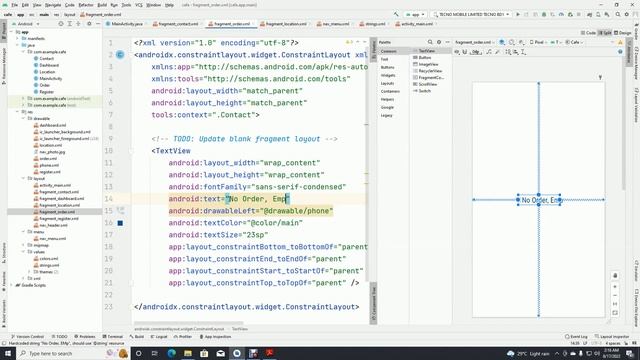Select the TextView in design preview

539,200
